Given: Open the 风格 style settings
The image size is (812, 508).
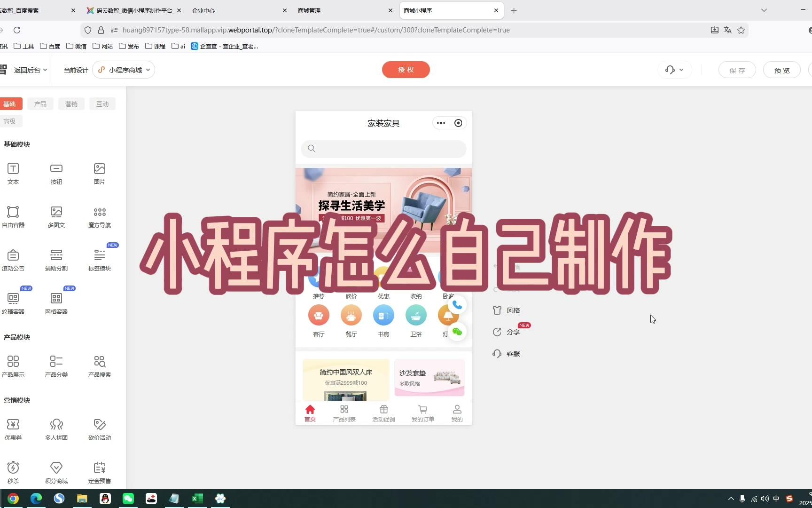Looking at the screenshot, I should (507, 310).
